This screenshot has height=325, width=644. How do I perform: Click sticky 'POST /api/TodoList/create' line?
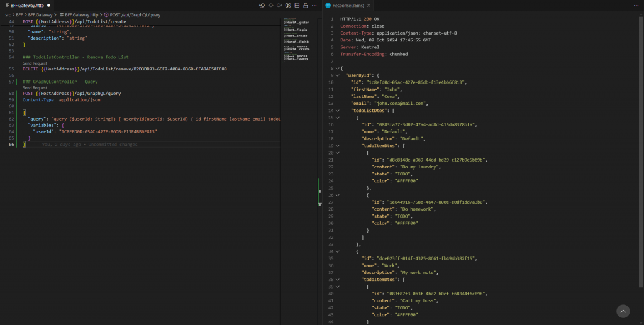tap(74, 22)
